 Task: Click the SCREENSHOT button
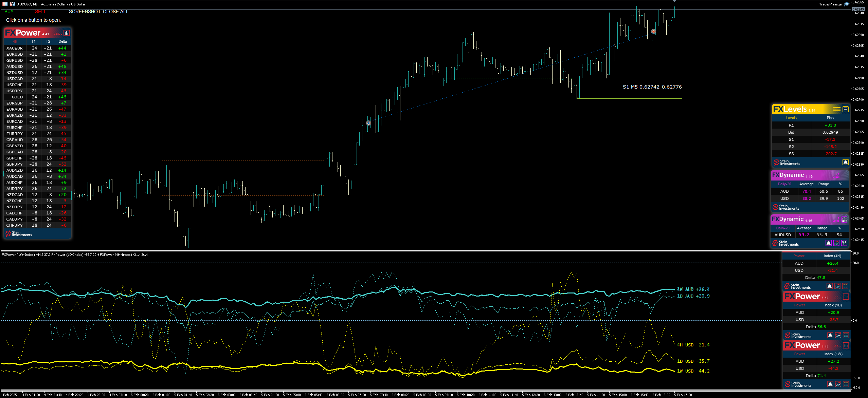[x=85, y=12]
